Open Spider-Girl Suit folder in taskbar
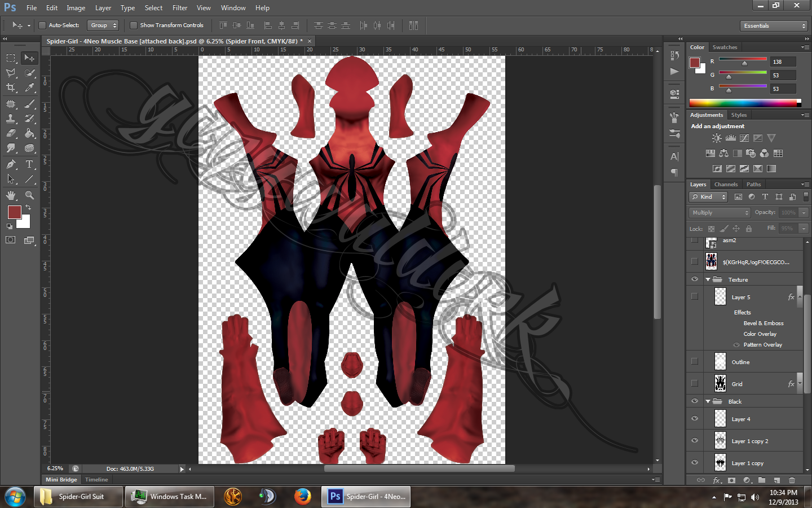 (78, 497)
